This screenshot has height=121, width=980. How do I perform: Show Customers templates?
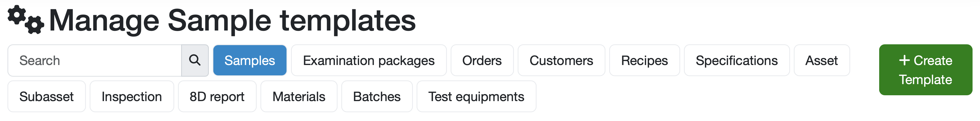[x=561, y=60]
